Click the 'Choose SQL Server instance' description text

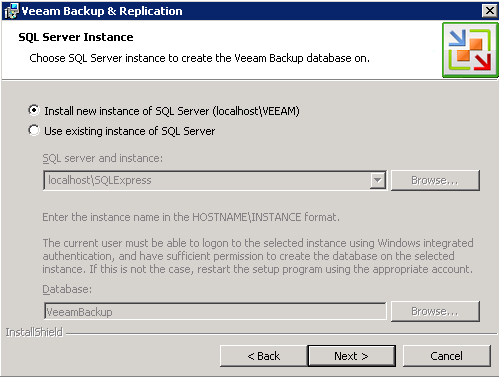click(199, 58)
